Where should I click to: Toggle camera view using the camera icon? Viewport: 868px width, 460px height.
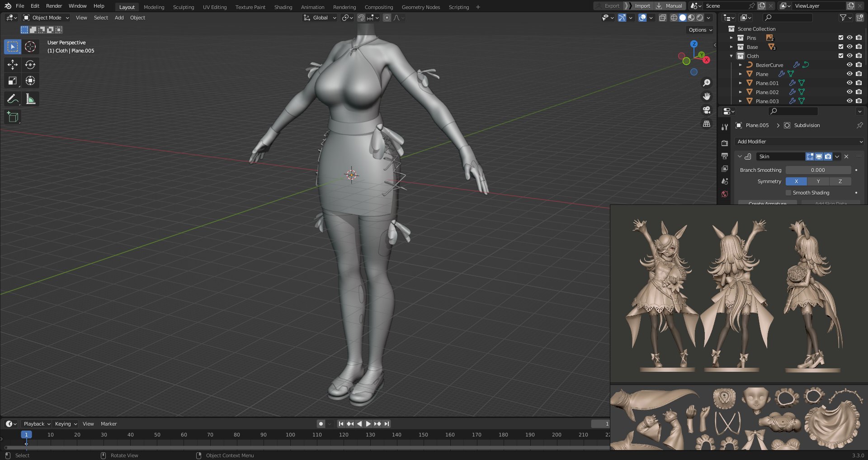706,110
